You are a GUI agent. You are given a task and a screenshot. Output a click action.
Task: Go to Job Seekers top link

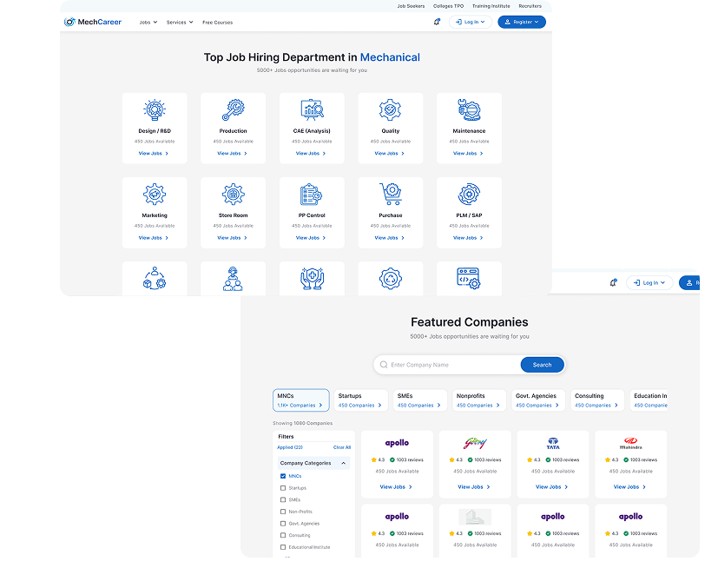(411, 6)
